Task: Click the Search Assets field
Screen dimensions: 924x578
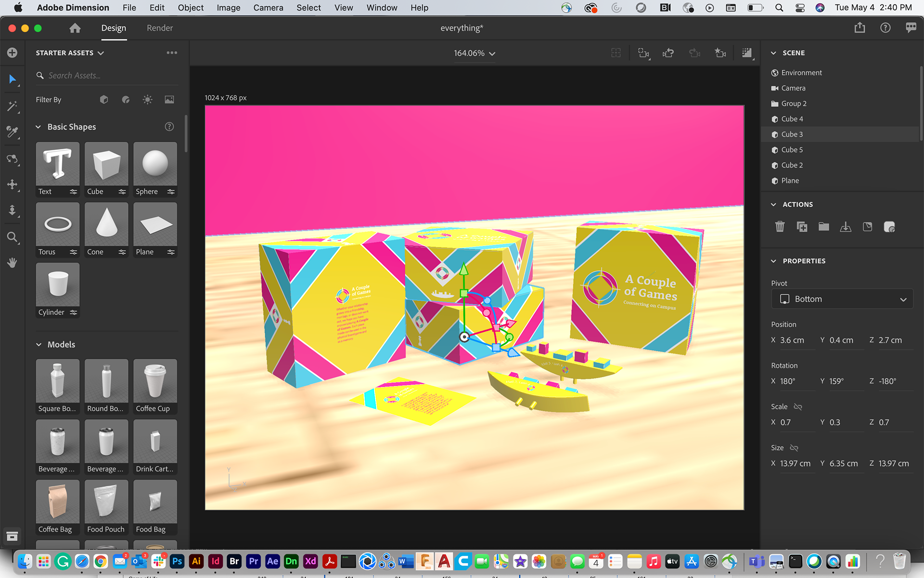Action: [x=107, y=76]
